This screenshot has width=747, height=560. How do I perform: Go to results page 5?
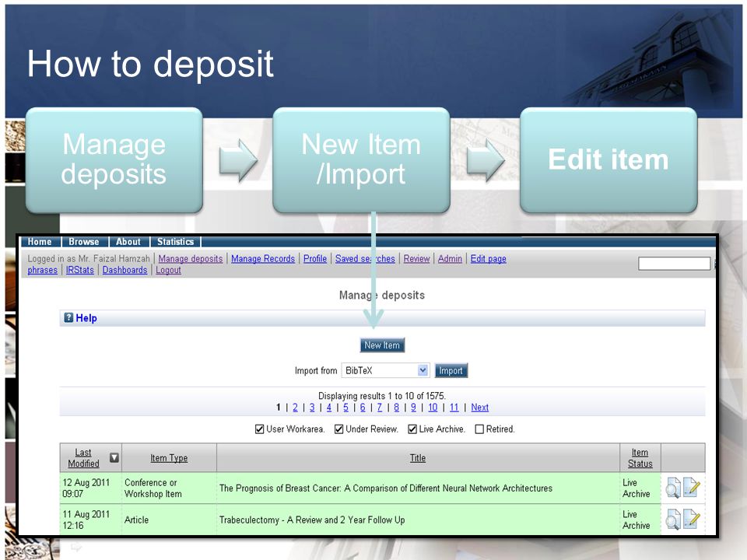(x=345, y=408)
